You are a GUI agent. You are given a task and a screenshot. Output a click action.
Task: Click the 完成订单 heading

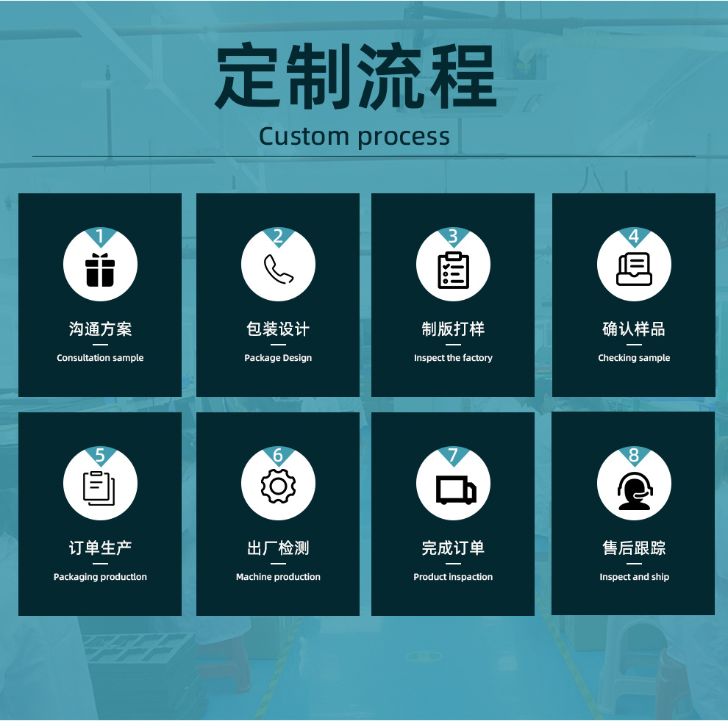(453, 548)
